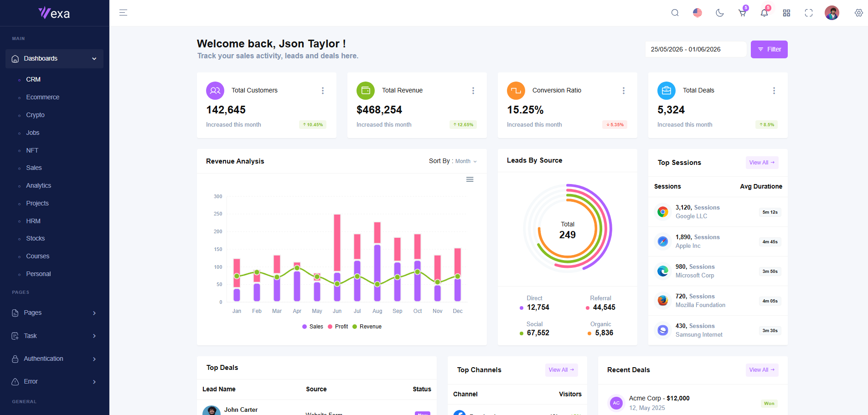Open the Courses dashboard
This screenshot has width=868, height=415.
click(x=38, y=256)
